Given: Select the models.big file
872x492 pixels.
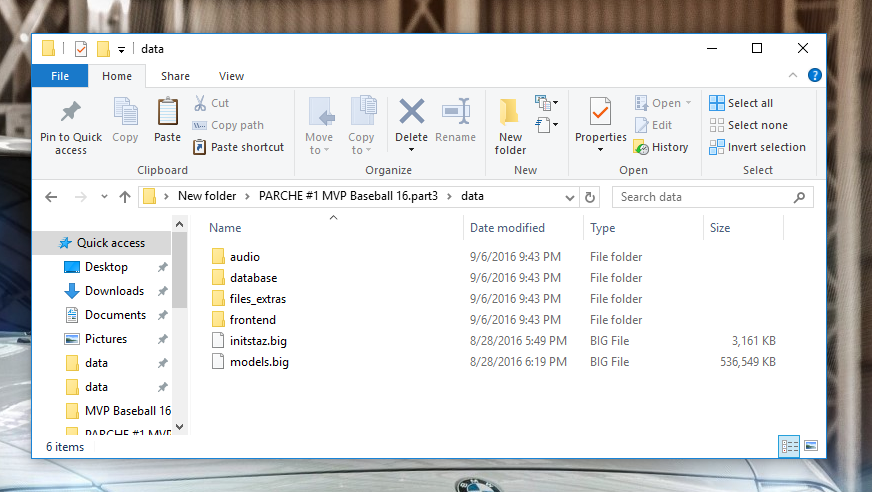Looking at the screenshot, I should click(x=259, y=362).
